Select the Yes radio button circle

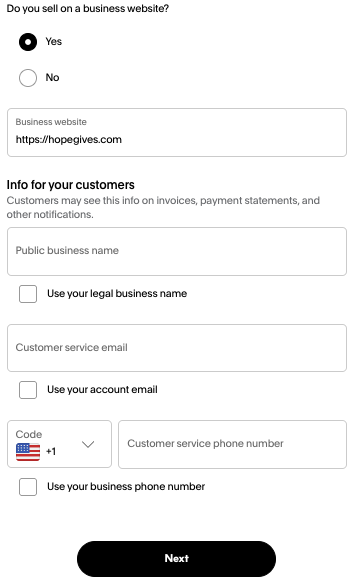click(28, 42)
